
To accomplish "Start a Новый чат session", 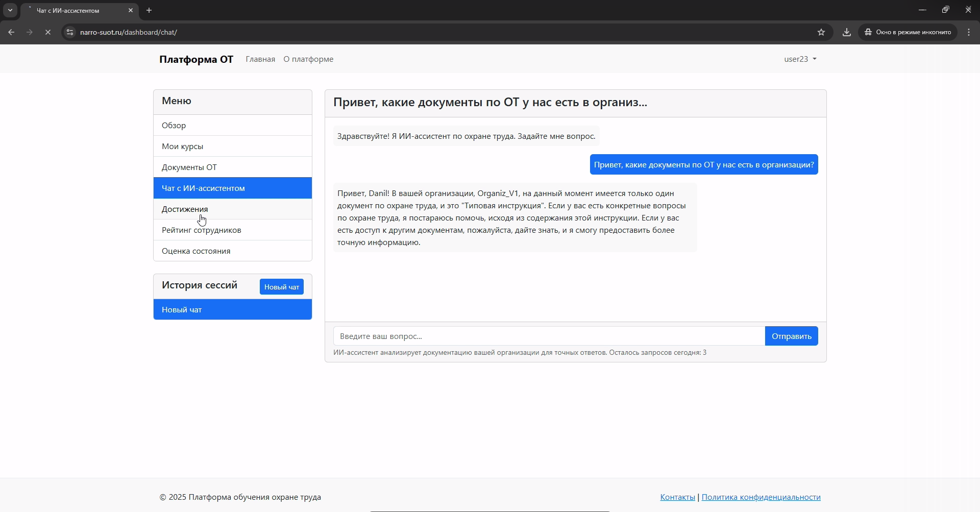I will click(281, 286).
